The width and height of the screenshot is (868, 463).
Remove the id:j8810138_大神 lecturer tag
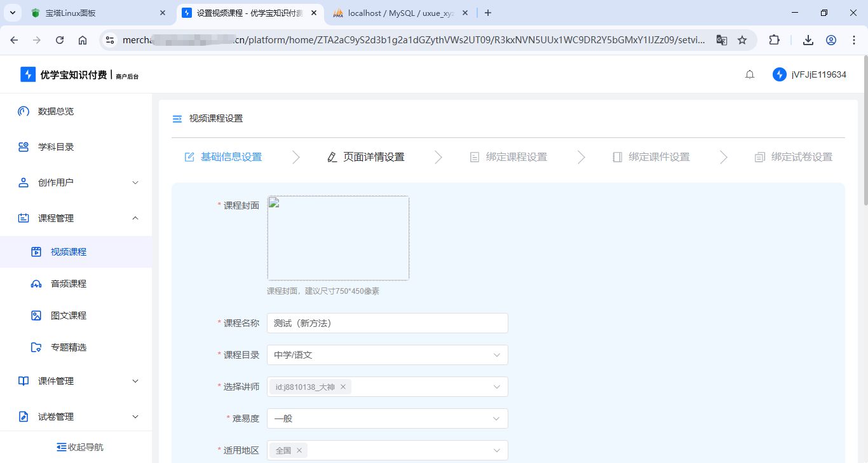(x=343, y=387)
